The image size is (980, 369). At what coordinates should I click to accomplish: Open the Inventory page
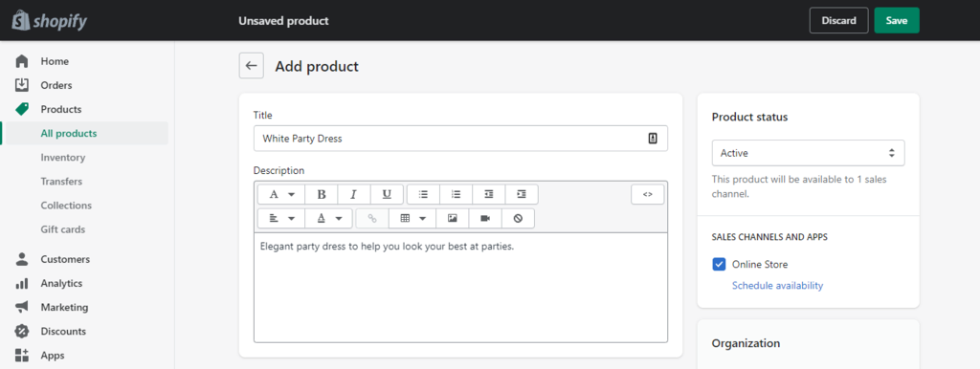click(x=62, y=158)
